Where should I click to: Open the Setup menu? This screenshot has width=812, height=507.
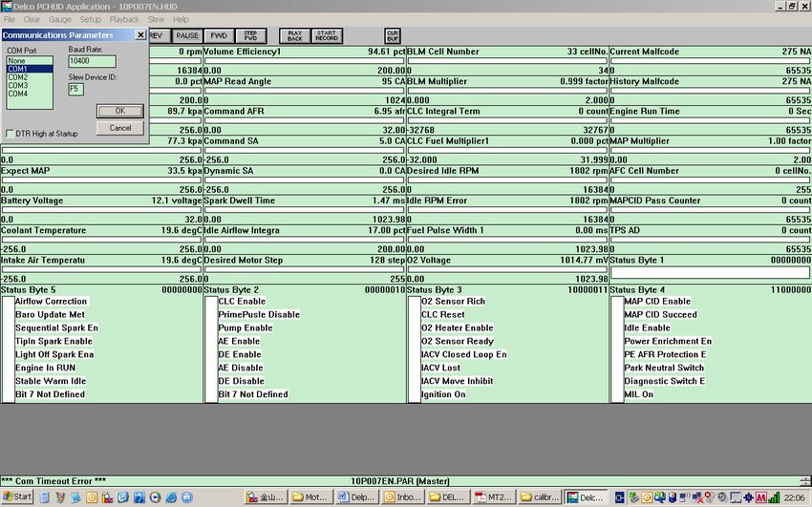coord(90,19)
